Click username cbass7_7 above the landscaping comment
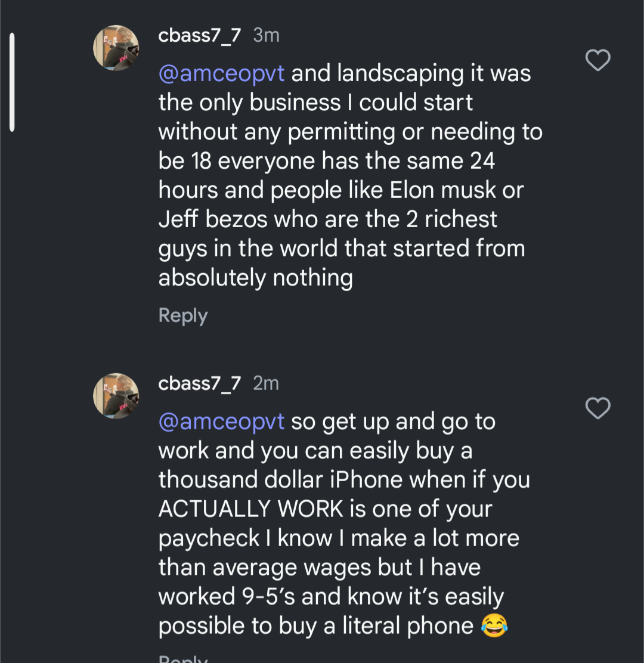644x663 pixels. (199, 36)
